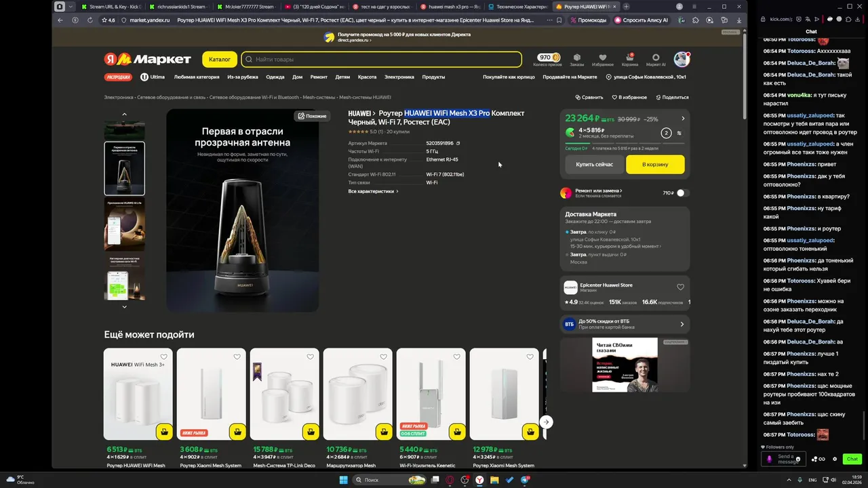Select Электроника menu item
This screenshot has height=488, width=868.
399,77
